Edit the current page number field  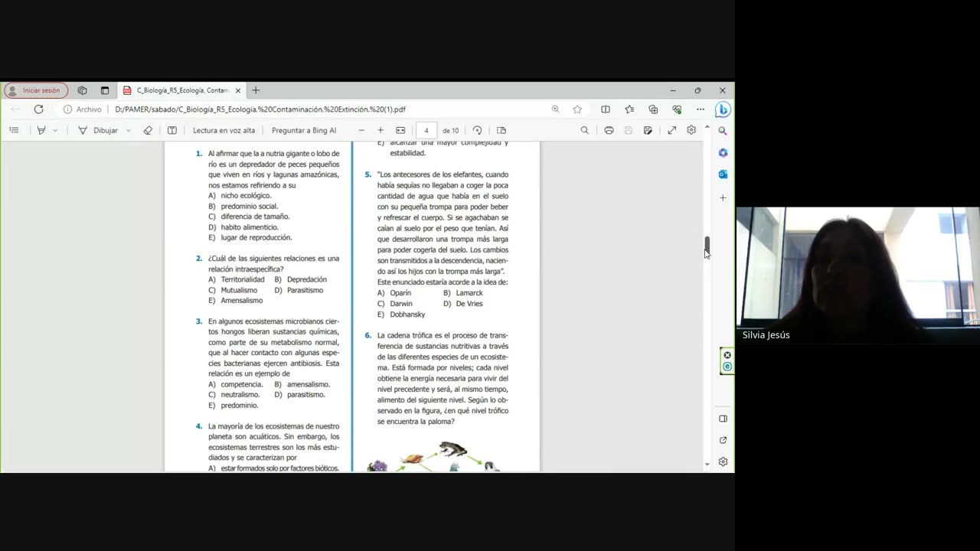coord(426,130)
